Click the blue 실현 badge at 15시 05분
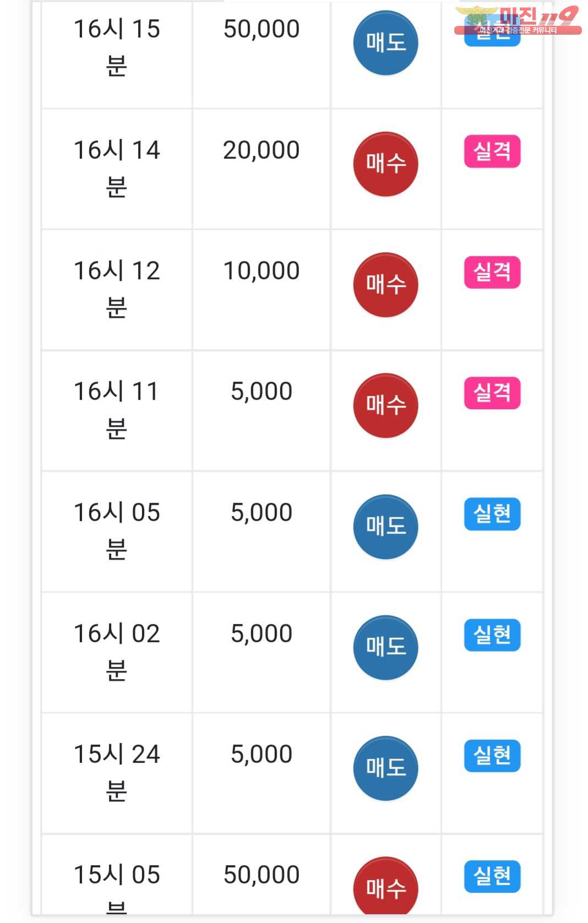588x923 pixels. coord(492,876)
